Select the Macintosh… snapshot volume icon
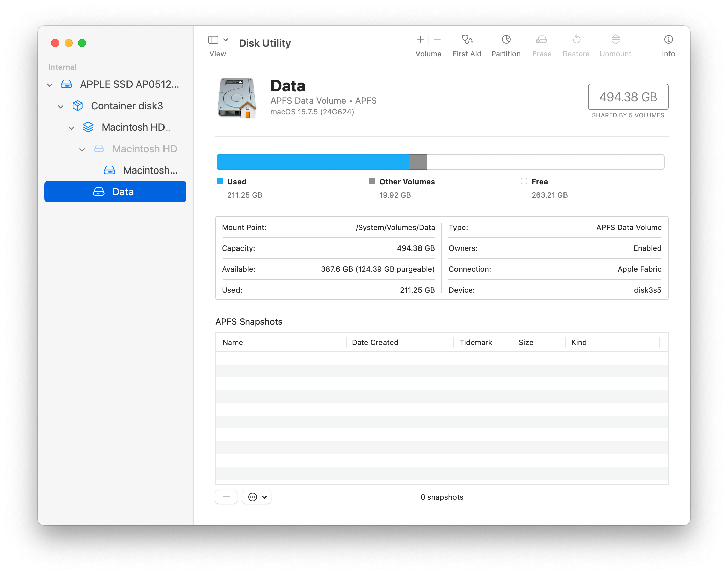728x575 pixels. (109, 170)
